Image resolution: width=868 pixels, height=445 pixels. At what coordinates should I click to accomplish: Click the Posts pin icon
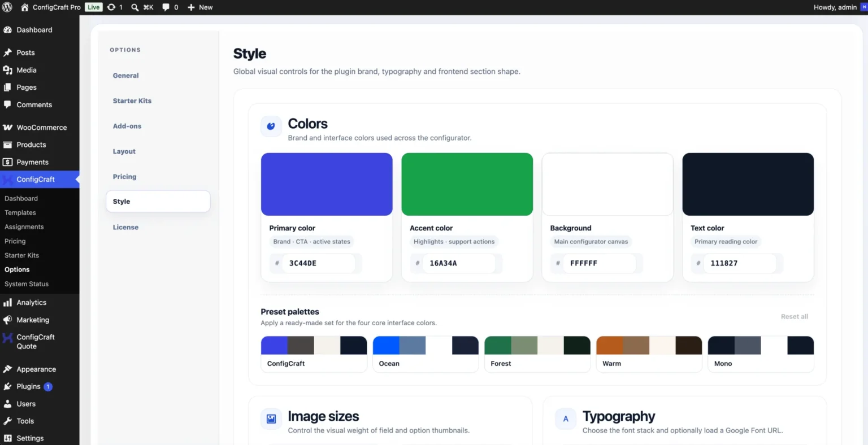pyautogui.click(x=7, y=53)
